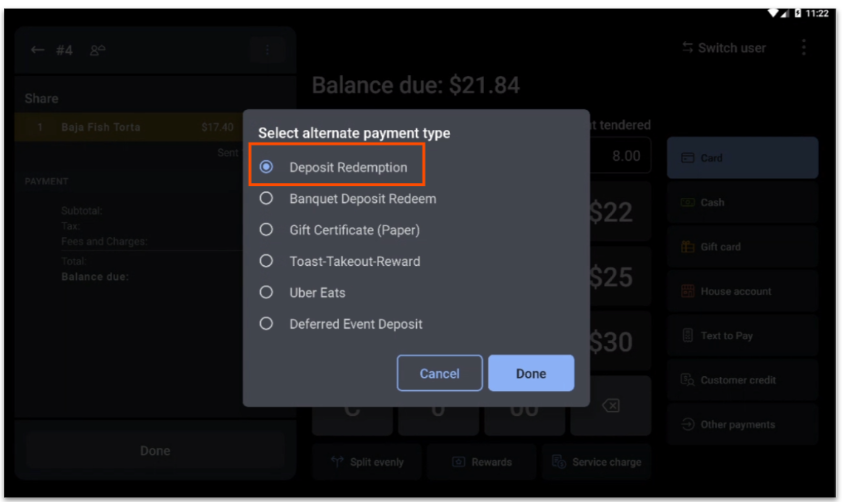Image resolution: width=842 pixels, height=502 pixels.
Task: Select the Gift card payment option
Action: 742,247
